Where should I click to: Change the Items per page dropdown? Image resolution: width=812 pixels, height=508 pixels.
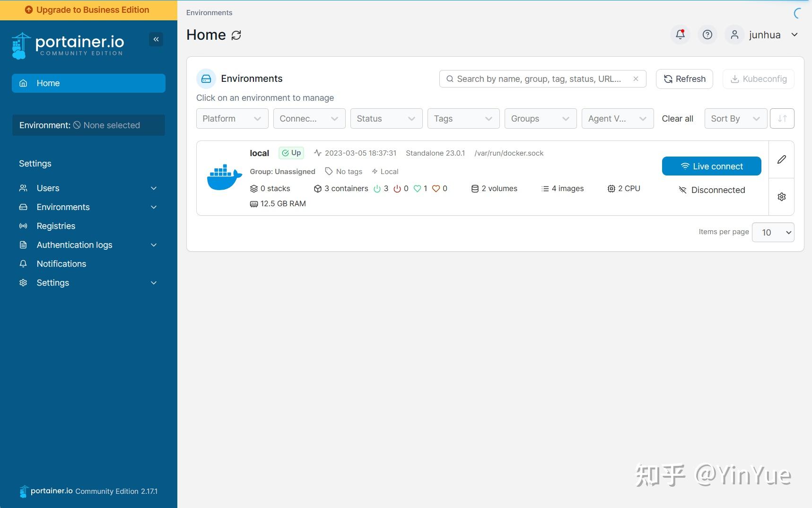(773, 232)
